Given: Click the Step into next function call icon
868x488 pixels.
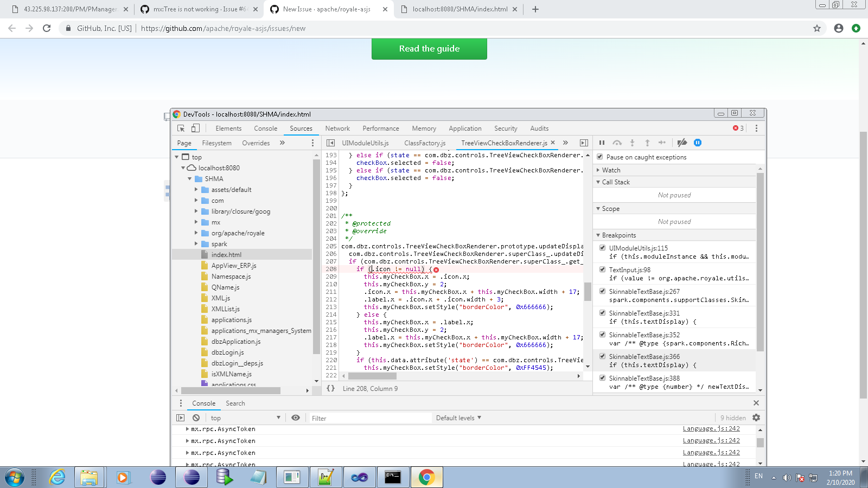Looking at the screenshot, I should point(632,143).
